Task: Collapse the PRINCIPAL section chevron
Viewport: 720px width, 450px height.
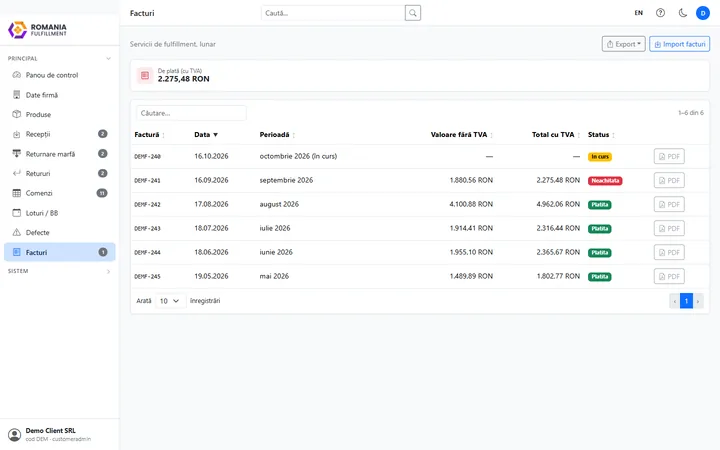Action: pyautogui.click(x=108, y=58)
